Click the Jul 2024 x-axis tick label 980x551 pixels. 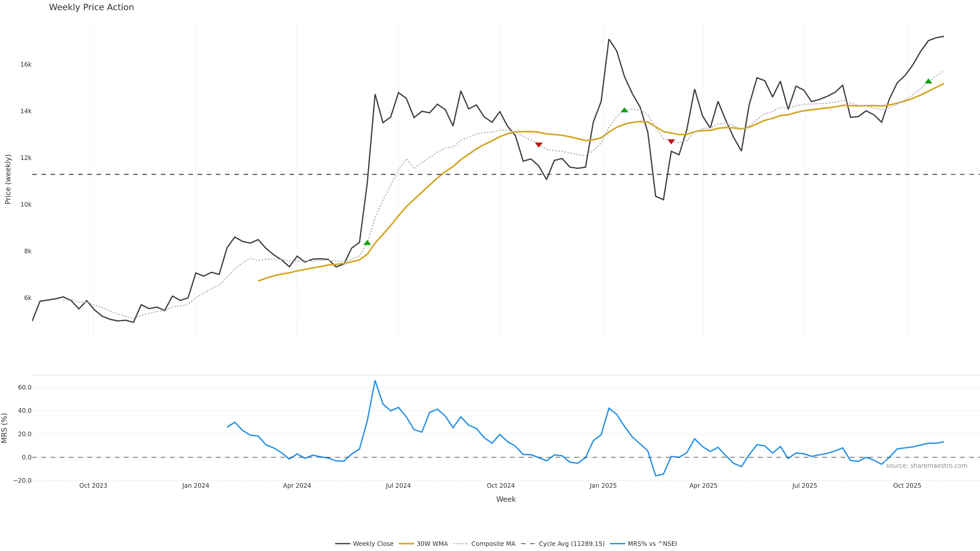coord(398,486)
